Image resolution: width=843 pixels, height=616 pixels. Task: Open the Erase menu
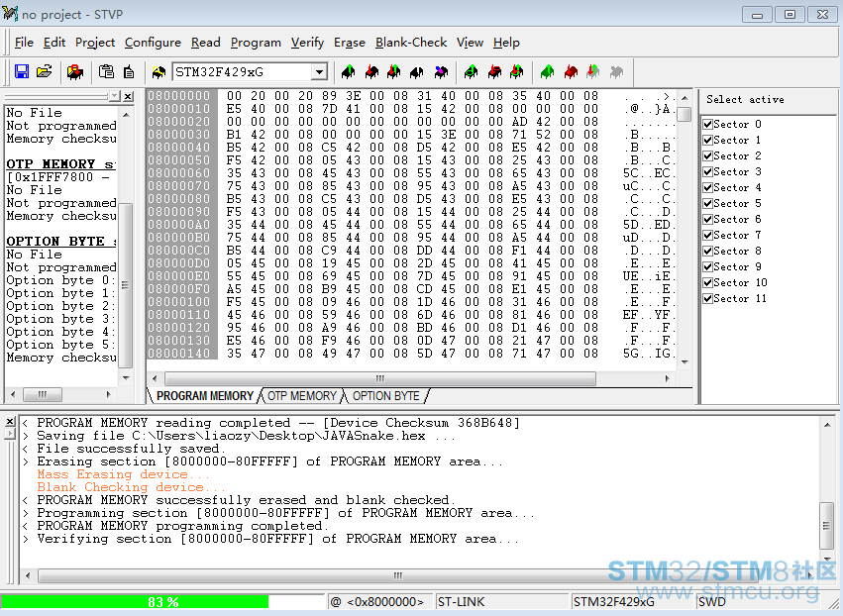350,43
